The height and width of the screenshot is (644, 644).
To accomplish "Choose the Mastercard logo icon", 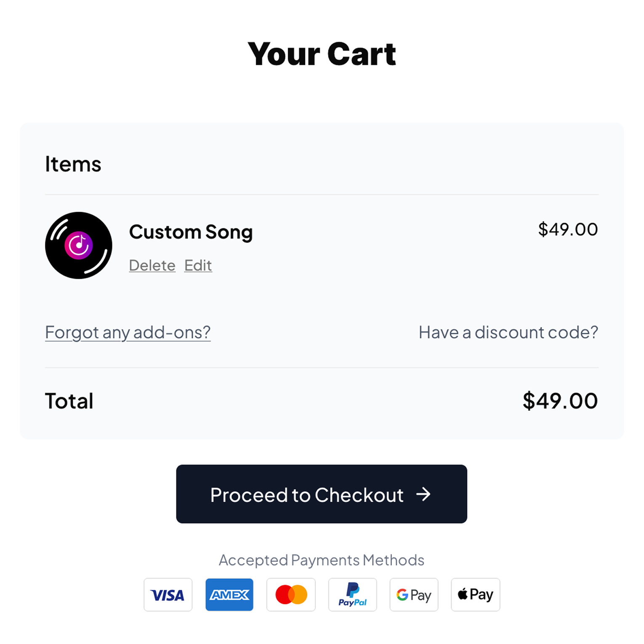I will pos(291,595).
